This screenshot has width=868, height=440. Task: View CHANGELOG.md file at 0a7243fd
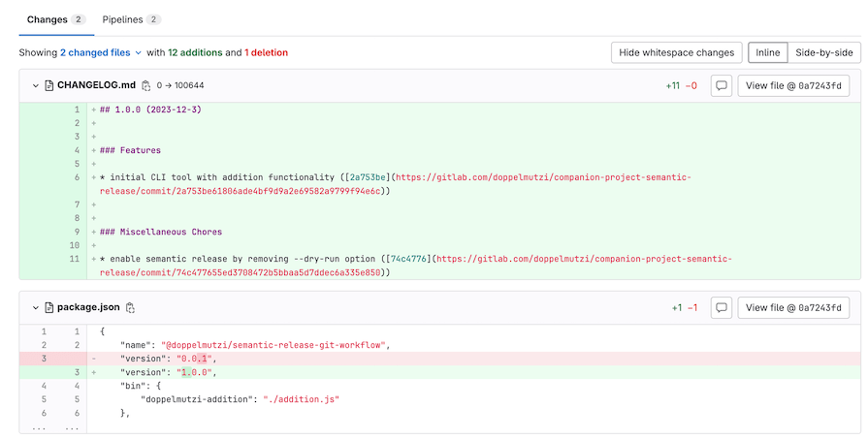(x=793, y=86)
